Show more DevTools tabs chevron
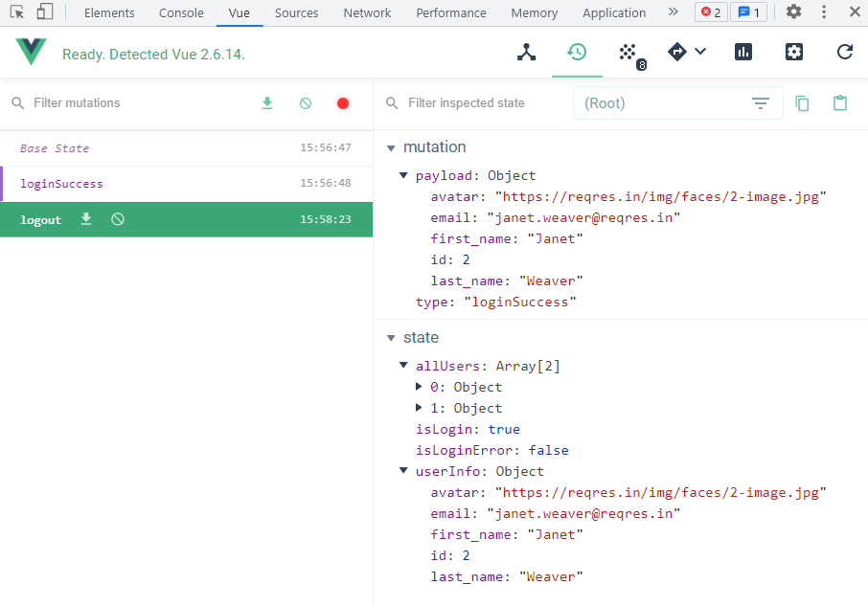The width and height of the screenshot is (868, 606). [673, 11]
